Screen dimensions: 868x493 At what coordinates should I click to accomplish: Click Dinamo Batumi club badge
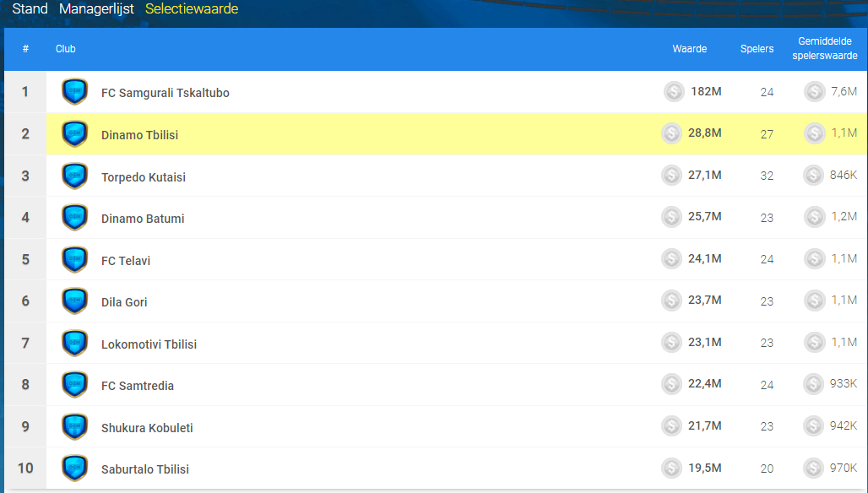click(75, 217)
